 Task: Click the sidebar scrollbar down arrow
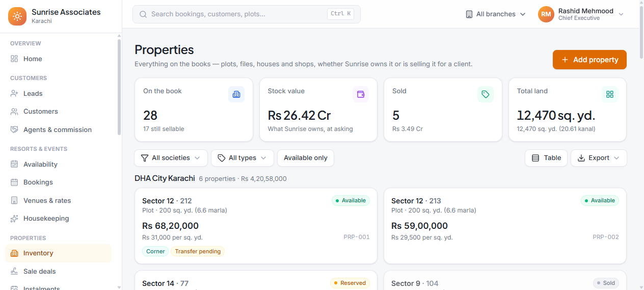(119, 287)
